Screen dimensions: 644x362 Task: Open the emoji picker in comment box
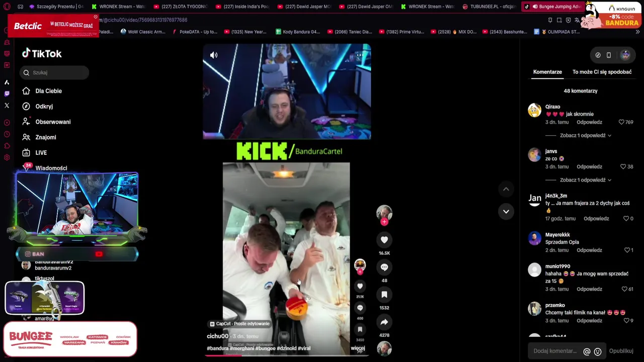coord(598,352)
